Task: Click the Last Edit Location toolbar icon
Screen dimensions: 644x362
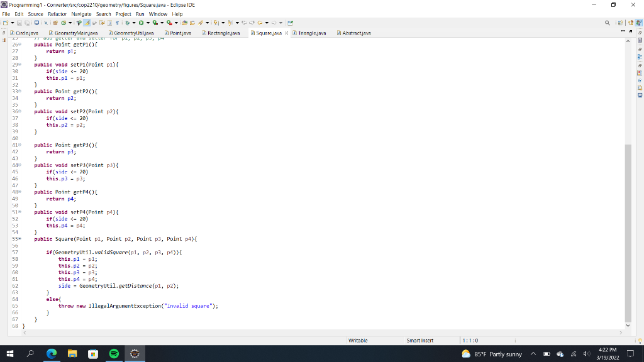Action: coord(245,23)
